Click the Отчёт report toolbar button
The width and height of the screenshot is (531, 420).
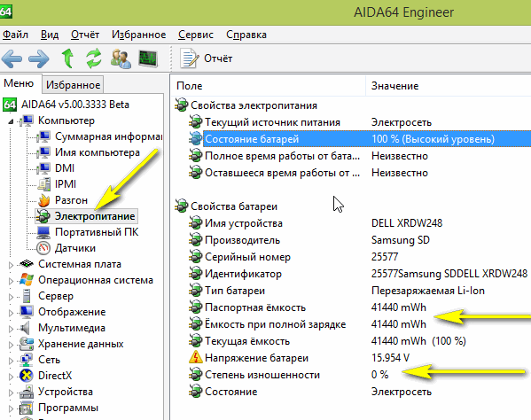point(207,58)
